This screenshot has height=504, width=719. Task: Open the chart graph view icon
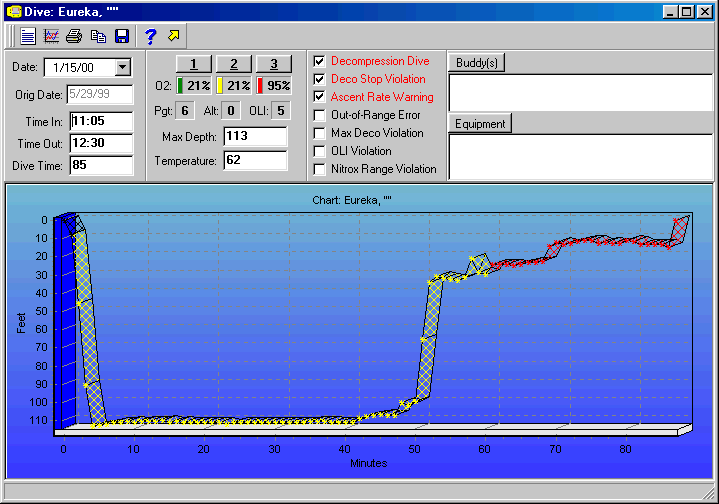[x=52, y=36]
